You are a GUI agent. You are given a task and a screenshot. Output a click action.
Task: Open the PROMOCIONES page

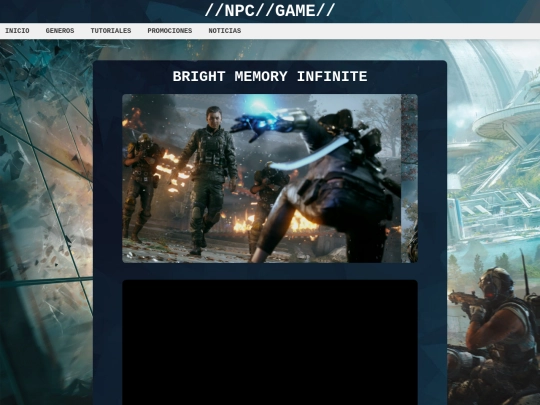170,31
